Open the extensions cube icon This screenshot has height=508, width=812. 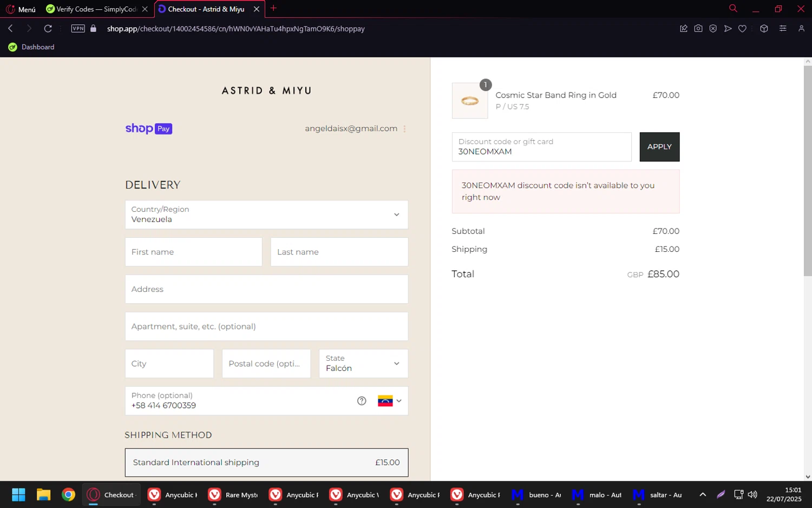(764, 28)
